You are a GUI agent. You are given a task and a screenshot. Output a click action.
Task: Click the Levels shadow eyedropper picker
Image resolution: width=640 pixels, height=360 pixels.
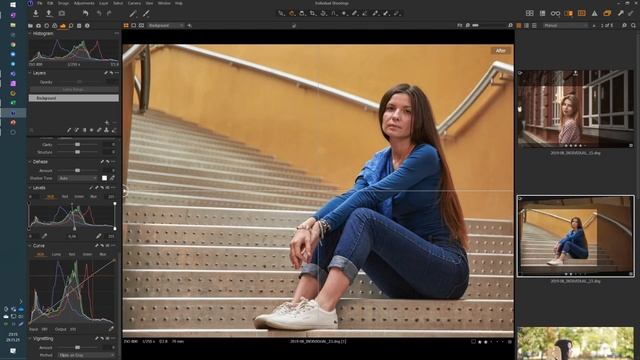(44, 236)
